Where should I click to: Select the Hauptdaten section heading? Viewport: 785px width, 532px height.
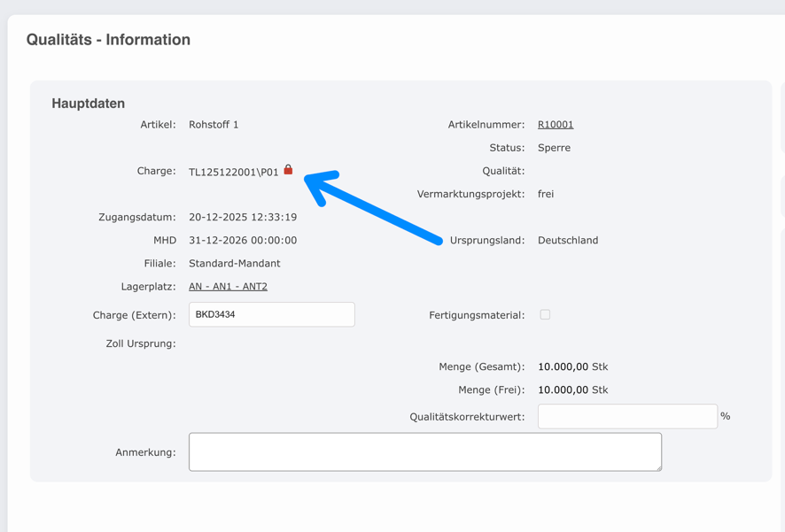(88, 103)
